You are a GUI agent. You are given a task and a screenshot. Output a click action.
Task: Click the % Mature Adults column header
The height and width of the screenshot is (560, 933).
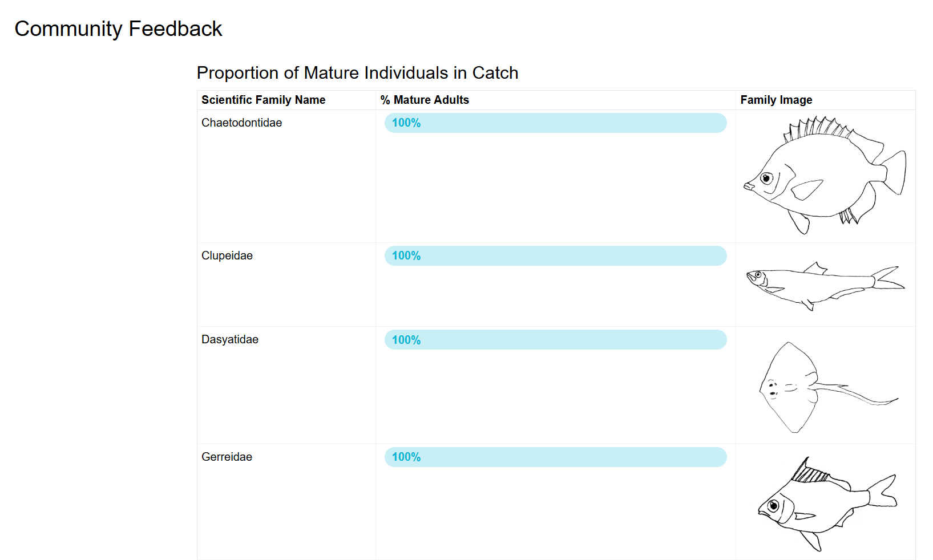425,100
